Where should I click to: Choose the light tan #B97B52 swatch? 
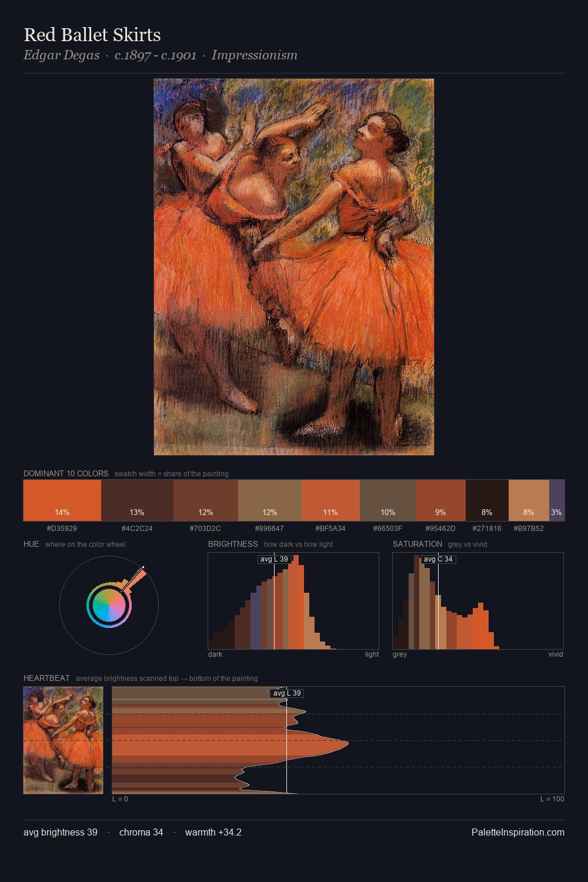tap(529, 500)
